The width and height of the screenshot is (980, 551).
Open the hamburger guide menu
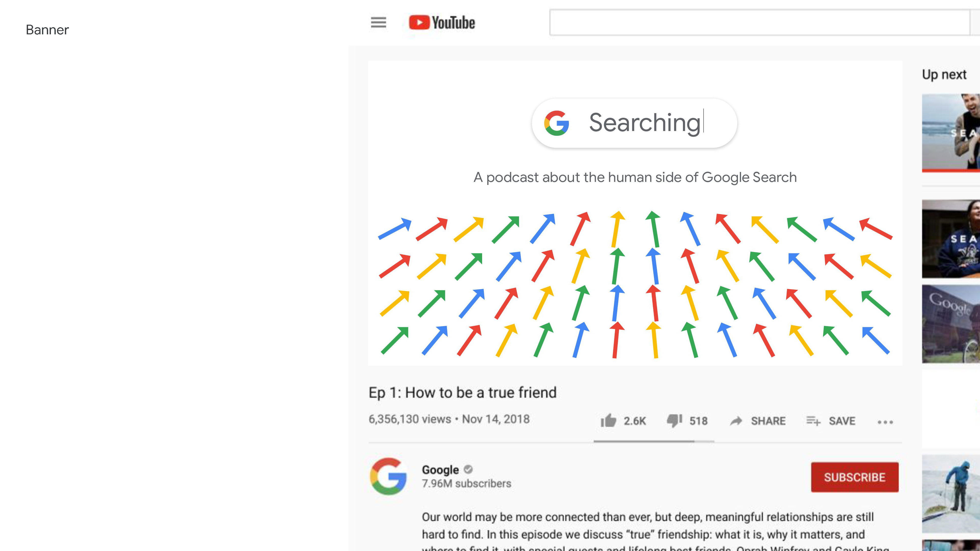378,22
